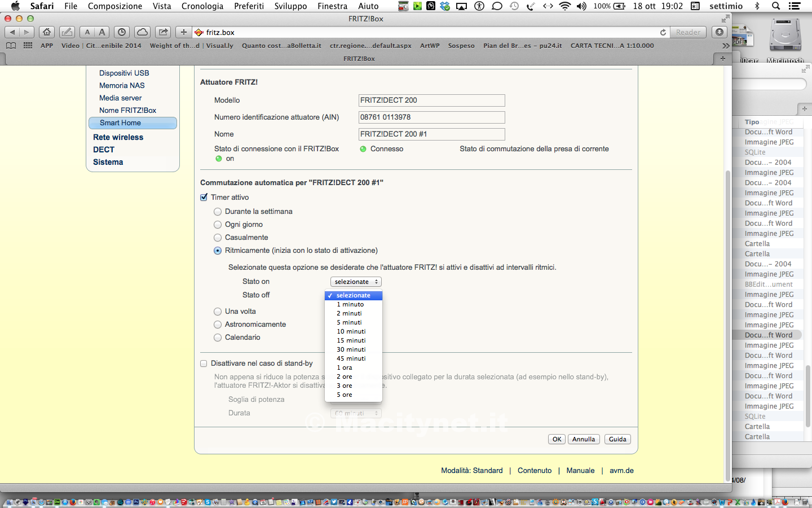Follow the avm.de link
The width and height of the screenshot is (812, 508).
(x=621, y=471)
